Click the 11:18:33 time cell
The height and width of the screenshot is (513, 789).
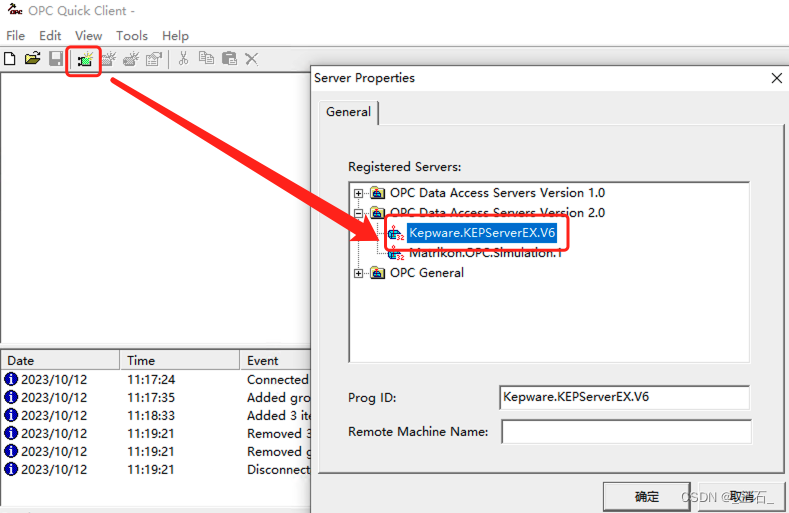click(151, 416)
